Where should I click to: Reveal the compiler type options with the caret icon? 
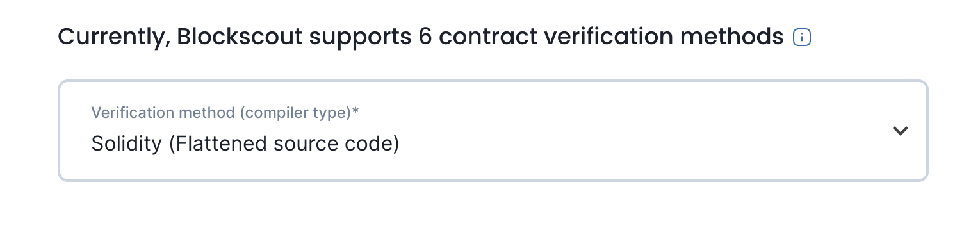[901, 131]
